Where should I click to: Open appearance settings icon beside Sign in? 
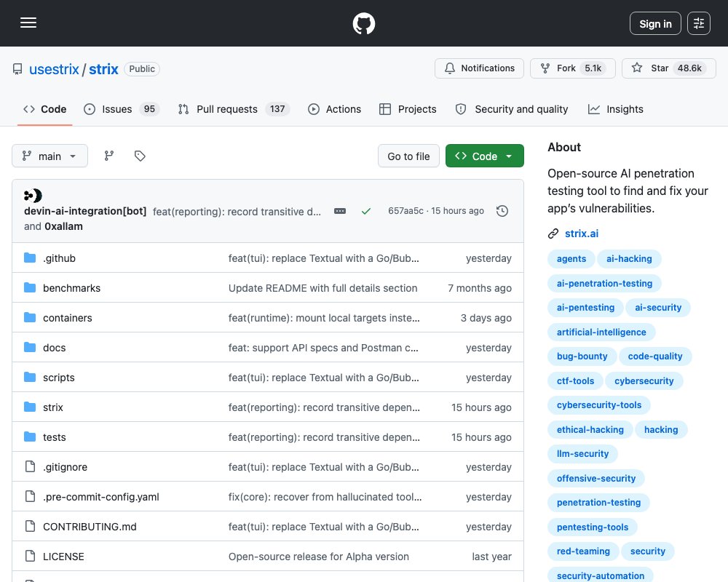(699, 23)
